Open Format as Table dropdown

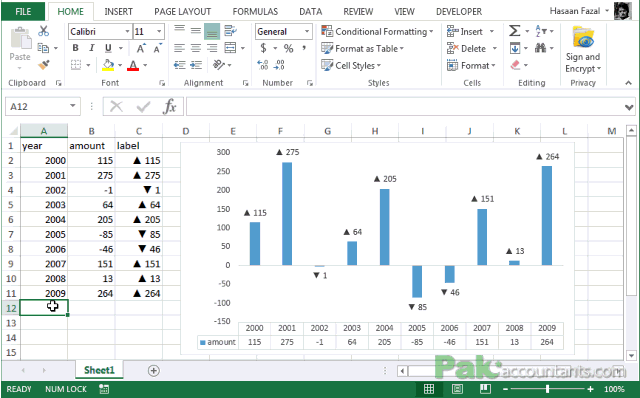tap(362, 49)
